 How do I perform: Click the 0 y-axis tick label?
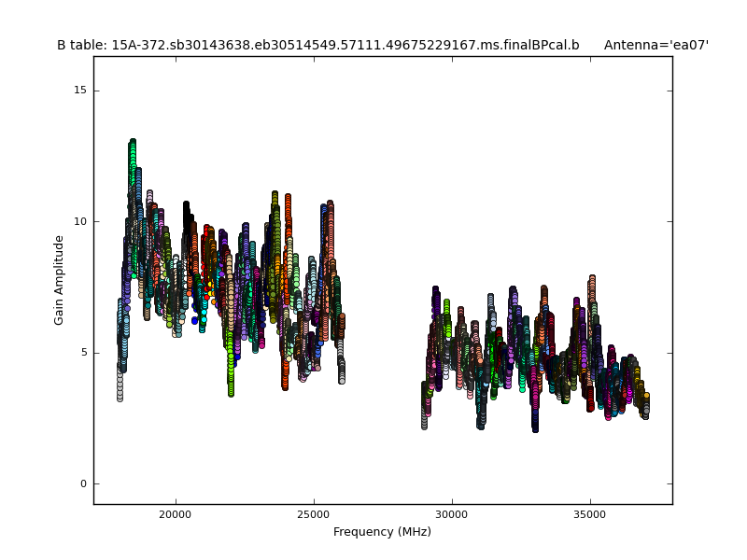[83, 483]
